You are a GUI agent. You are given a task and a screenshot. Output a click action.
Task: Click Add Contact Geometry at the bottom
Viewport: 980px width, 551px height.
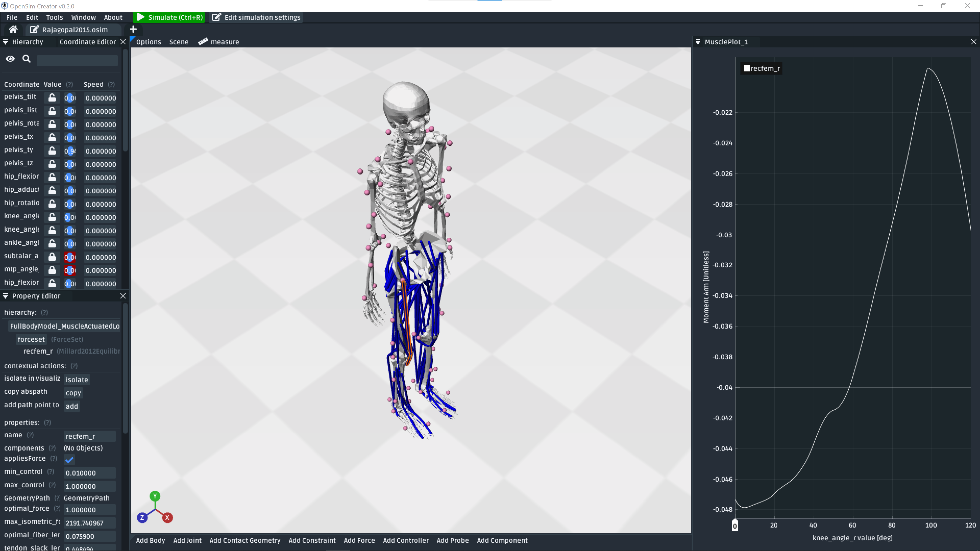(245, 540)
